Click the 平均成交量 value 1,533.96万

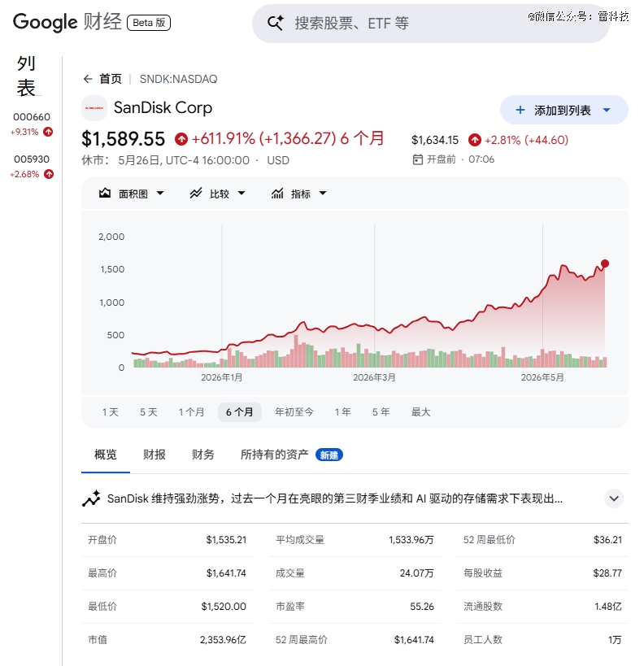pyautogui.click(x=411, y=540)
